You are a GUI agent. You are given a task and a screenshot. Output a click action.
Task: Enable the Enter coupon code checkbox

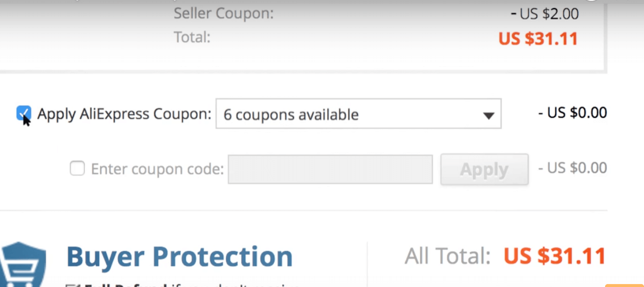(x=77, y=169)
